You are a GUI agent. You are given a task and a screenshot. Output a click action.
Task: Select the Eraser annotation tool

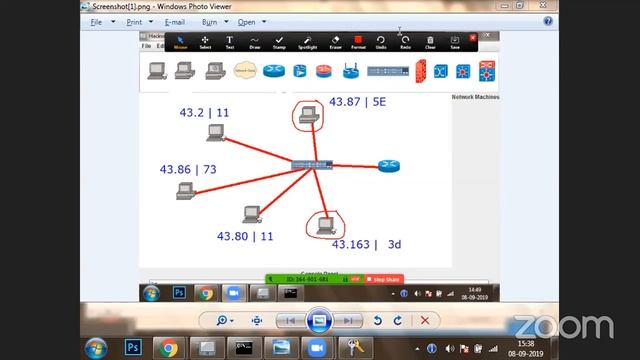click(336, 42)
